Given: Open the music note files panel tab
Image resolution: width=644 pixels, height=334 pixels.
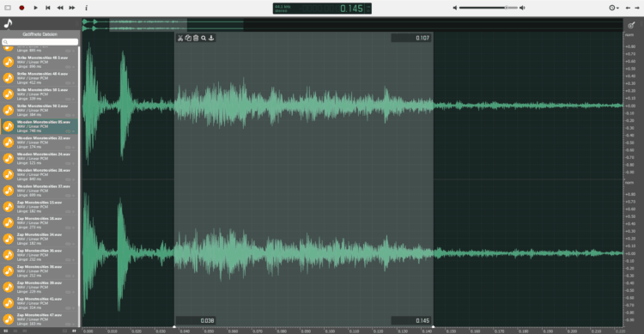Looking at the screenshot, I should click(9, 23).
